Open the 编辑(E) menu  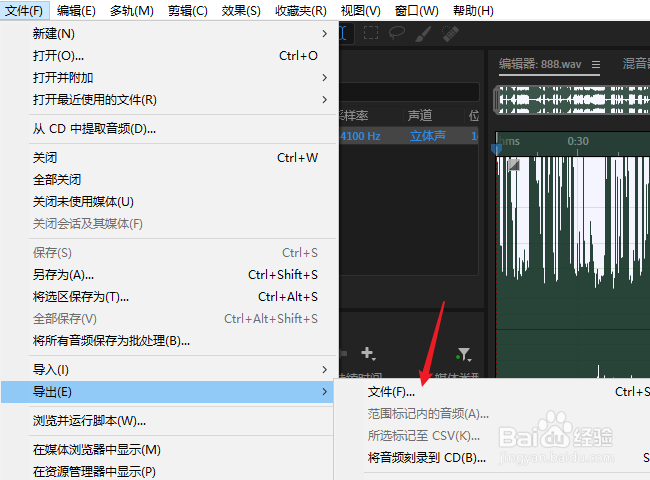click(76, 10)
